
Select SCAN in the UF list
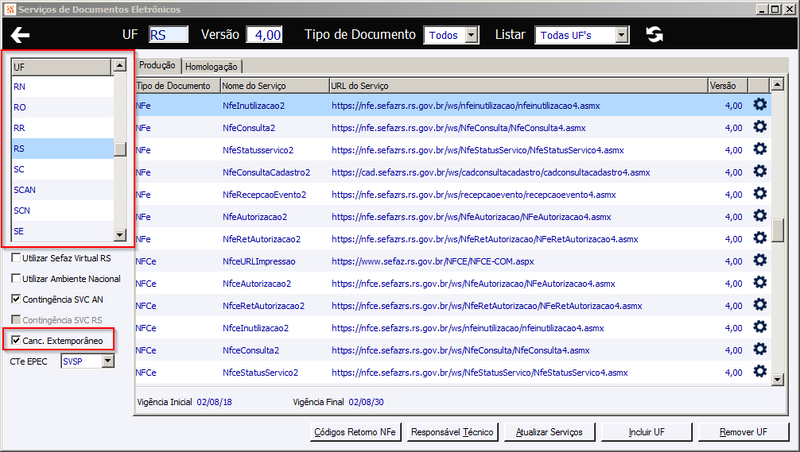tap(62, 190)
